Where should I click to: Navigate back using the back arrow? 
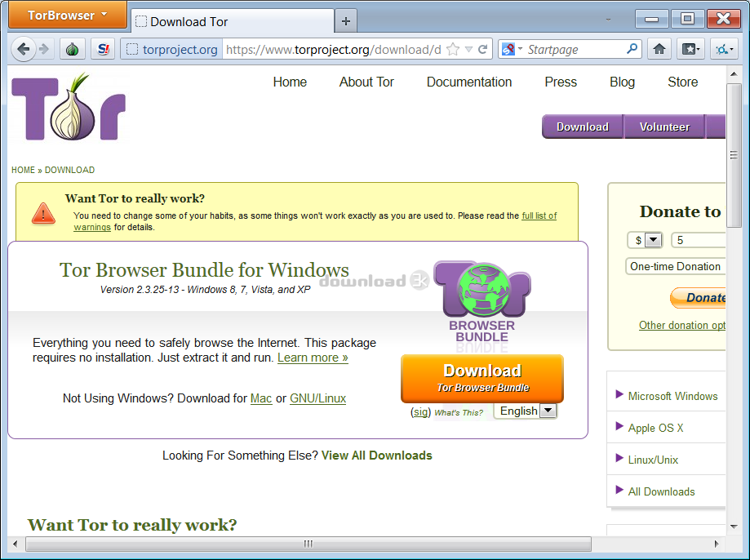pos(23,49)
